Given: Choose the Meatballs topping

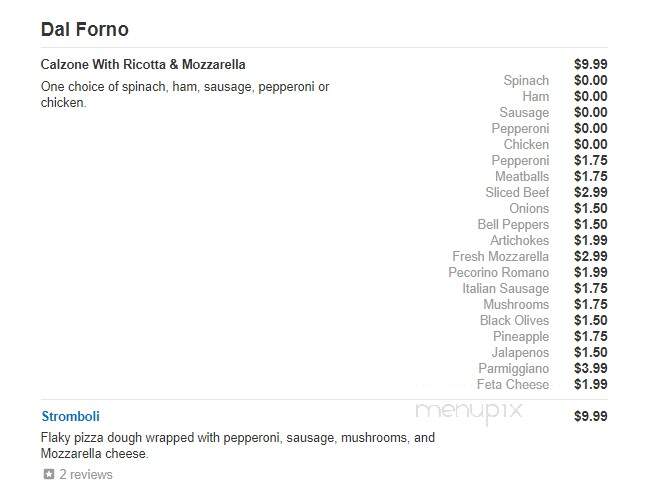Looking at the screenshot, I should pyautogui.click(x=522, y=176).
